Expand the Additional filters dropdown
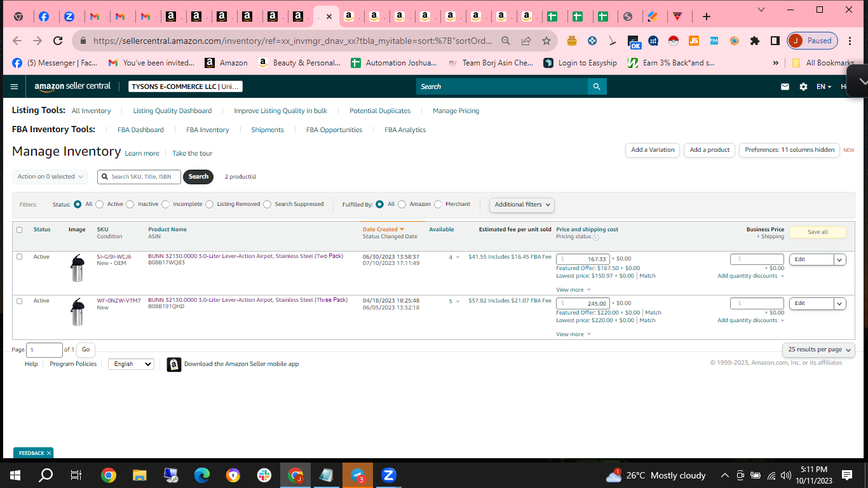868x488 pixels. [522, 205]
